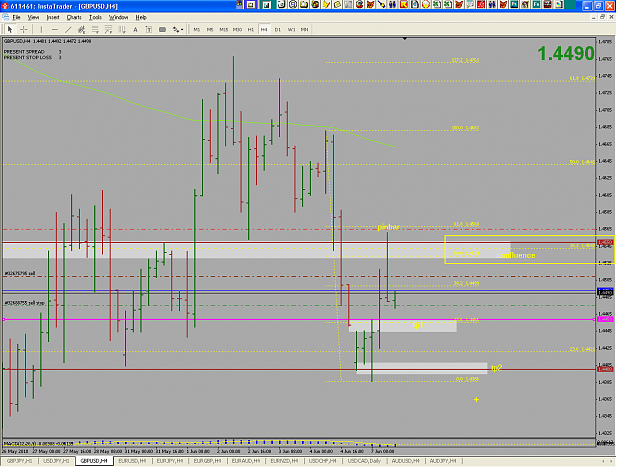Select the Fibonacci Retracement tool
625x467 pixels.
click(x=95, y=29)
